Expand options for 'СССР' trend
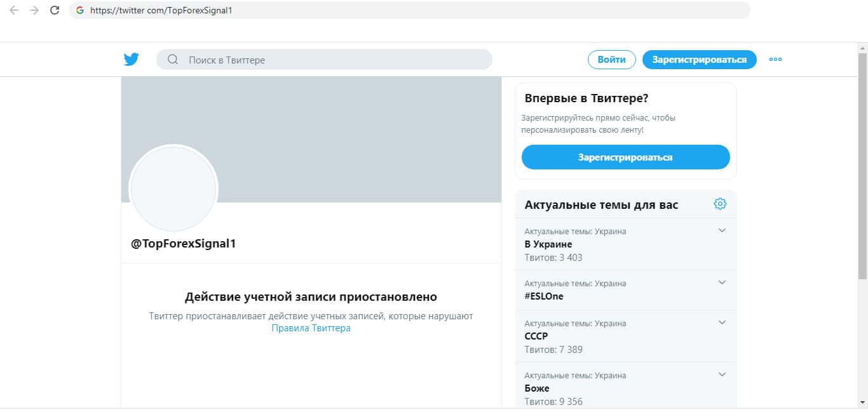868x410 pixels. point(722,322)
